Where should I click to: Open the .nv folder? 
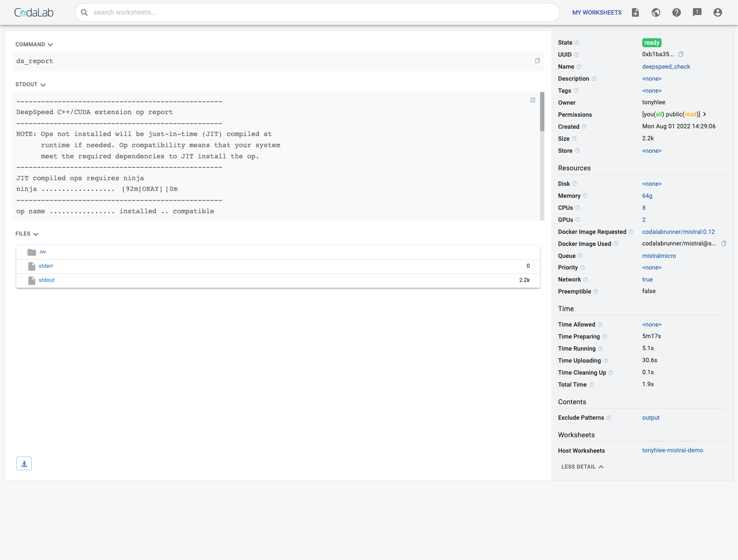pyautogui.click(x=42, y=252)
